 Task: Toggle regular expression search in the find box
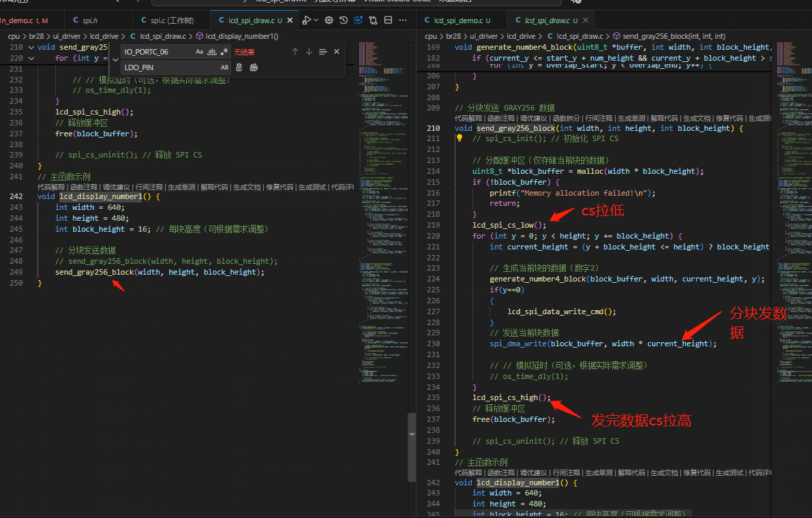point(224,52)
